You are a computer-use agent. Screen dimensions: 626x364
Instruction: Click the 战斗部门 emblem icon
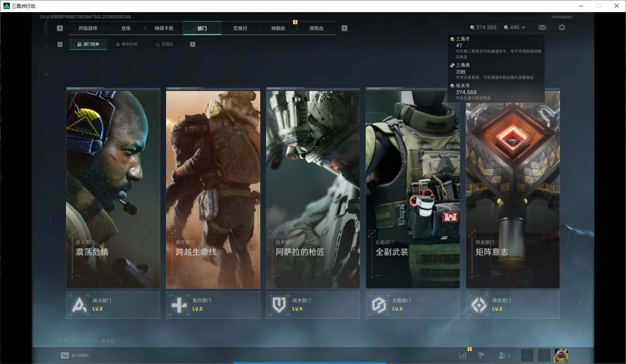(79, 305)
